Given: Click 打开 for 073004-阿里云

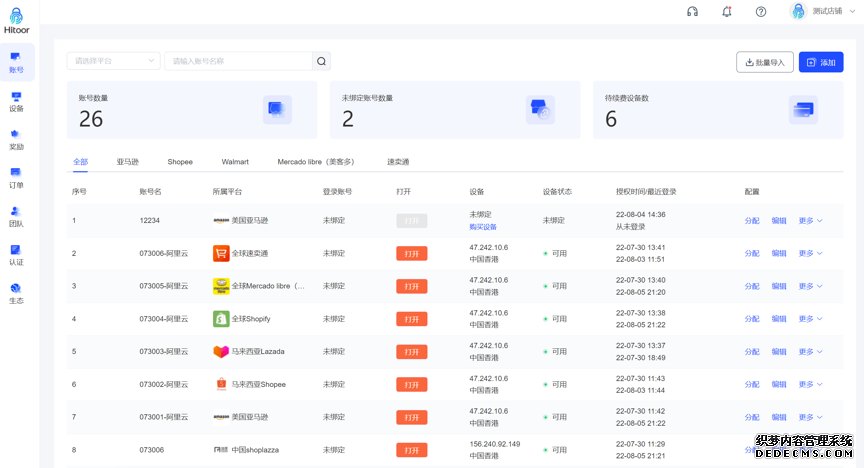Looking at the screenshot, I should point(412,319).
